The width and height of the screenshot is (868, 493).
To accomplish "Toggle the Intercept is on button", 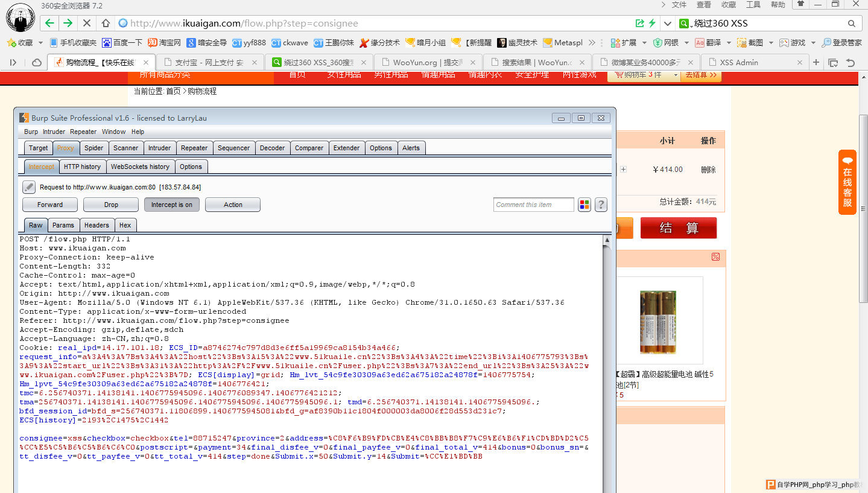I will 171,205.
